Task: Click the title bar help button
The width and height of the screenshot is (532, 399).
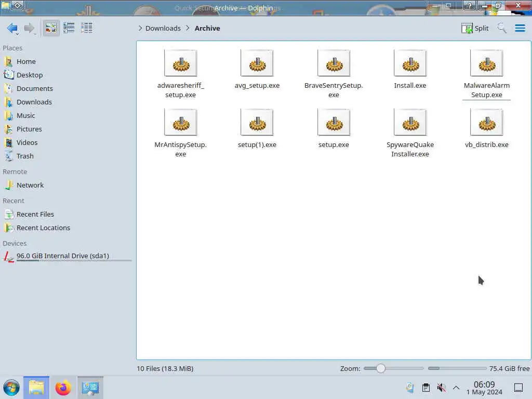Action: [x=469, y=6]
